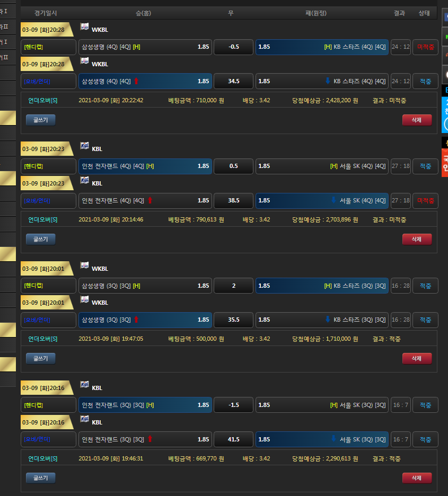The width and height of the screenshot is (448, 496).
Task: Click the red up arrow for 삼성생명 (4Q)
Action: 136,81
